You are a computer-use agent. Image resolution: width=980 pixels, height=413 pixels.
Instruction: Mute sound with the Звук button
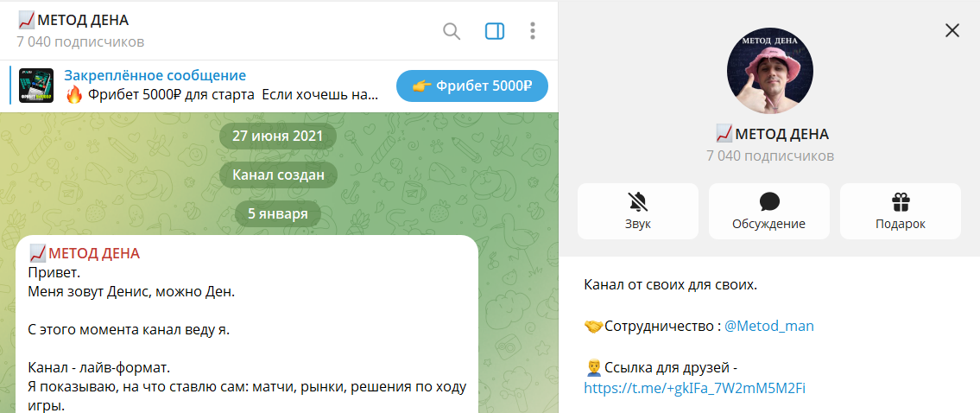pyautogui.click(x=637, y=211)
